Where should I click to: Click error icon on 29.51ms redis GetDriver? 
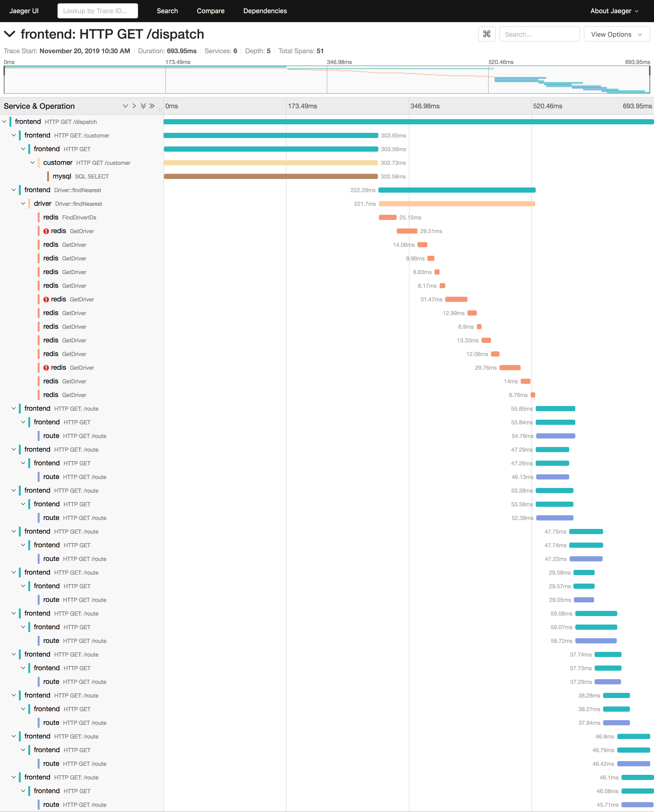point(46,231)
